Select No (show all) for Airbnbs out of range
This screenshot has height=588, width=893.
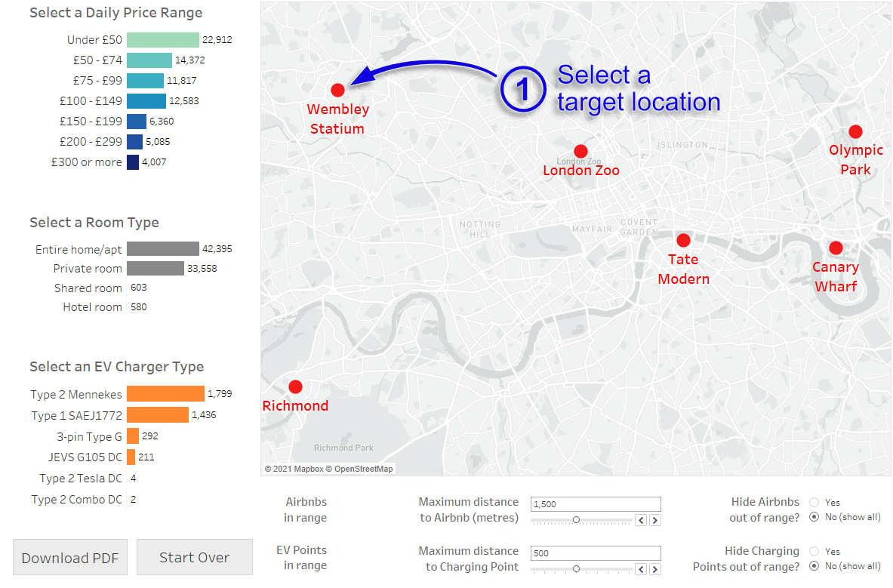(814, 517)
